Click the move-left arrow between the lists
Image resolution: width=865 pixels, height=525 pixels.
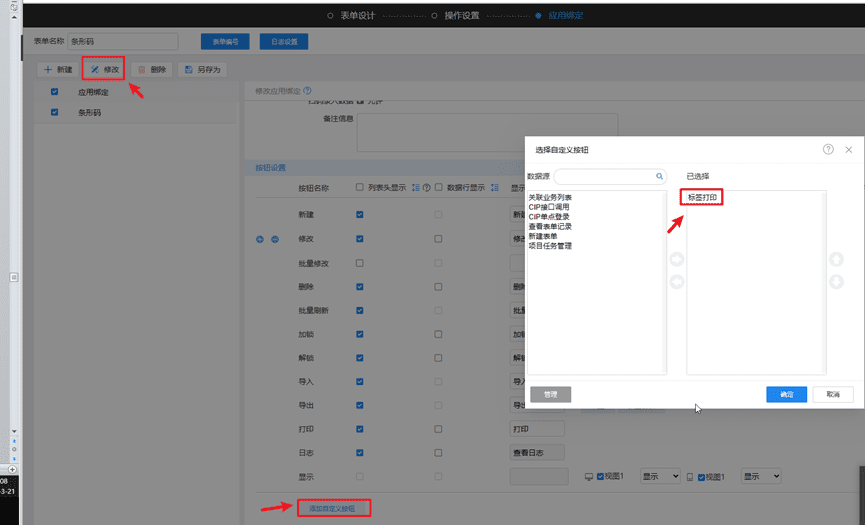click(677, 282)
